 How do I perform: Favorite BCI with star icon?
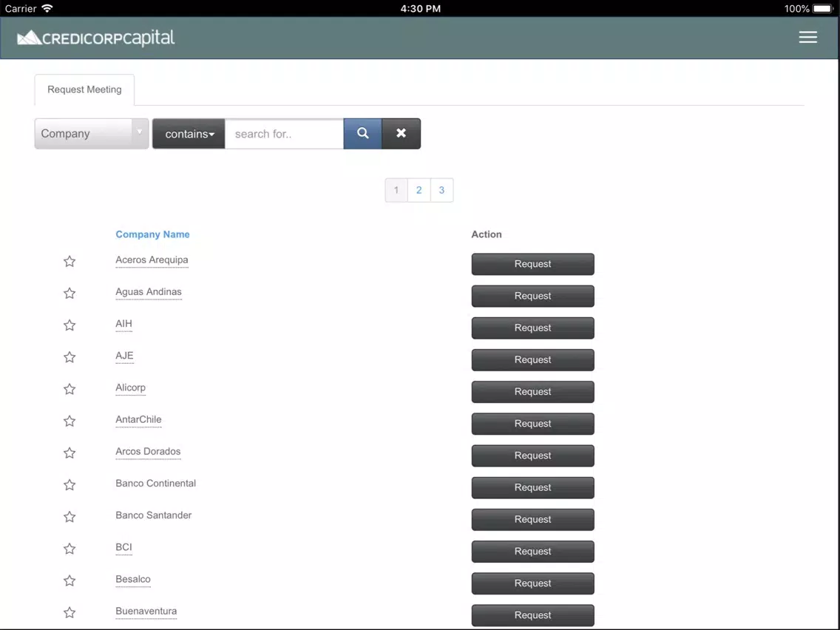click(70, 549)
